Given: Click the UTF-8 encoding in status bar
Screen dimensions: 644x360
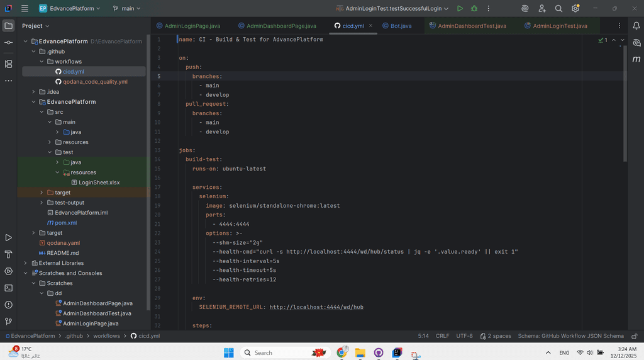Looking at the screenshot, I should point(464,336).
